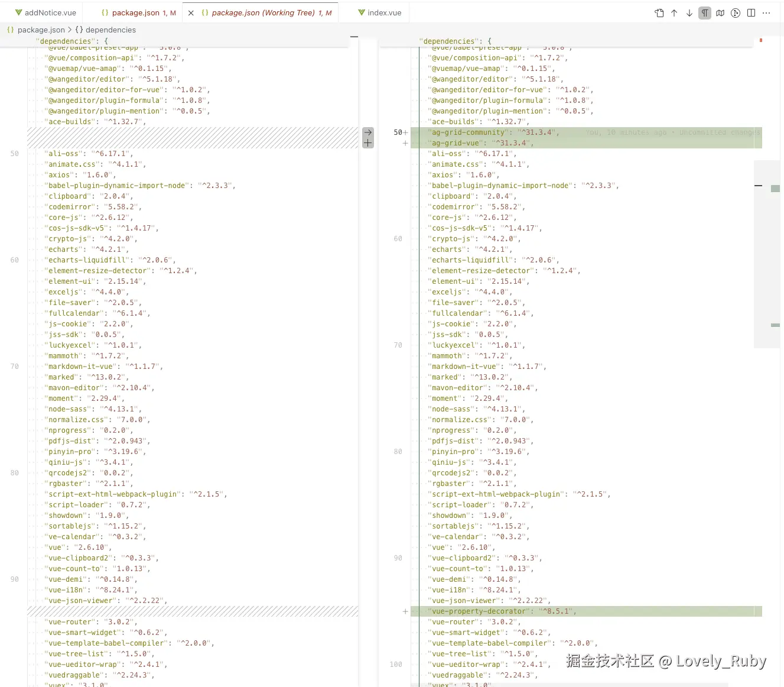Click the lower green overview ruler marker
Image resolution: width=784 pixels, height=687 pixels.
[776, 325]
